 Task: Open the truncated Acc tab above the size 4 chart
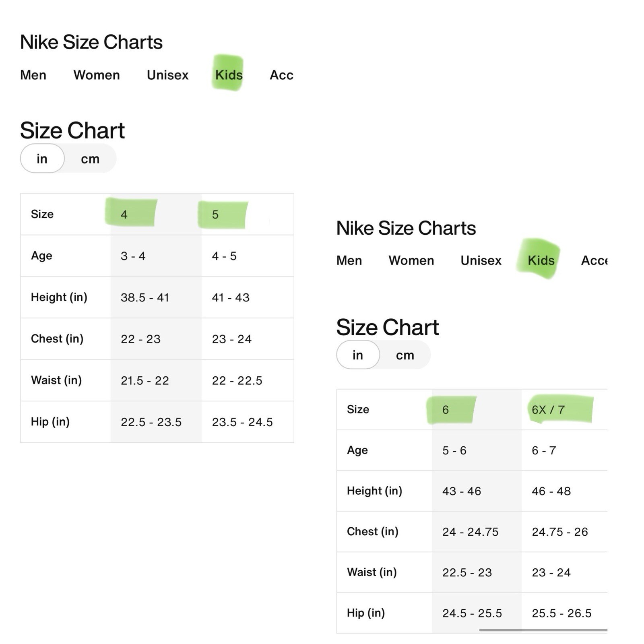coord(281,75)
